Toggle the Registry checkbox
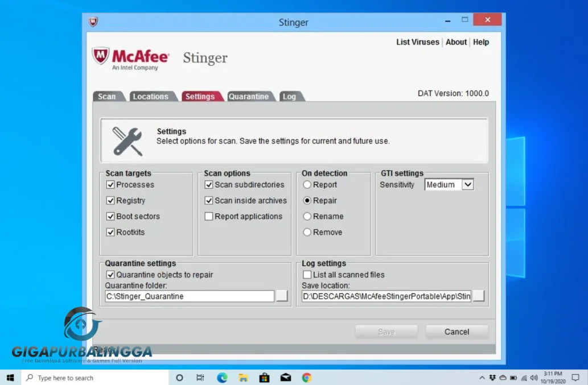This screenshot has width=588, height=385. (110, 200)
